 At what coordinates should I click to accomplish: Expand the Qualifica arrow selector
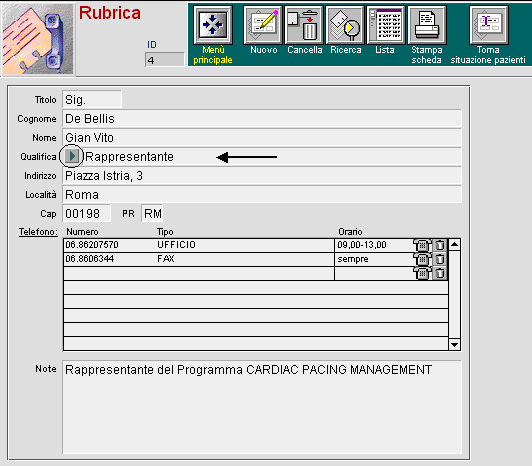tap(72, 156)
